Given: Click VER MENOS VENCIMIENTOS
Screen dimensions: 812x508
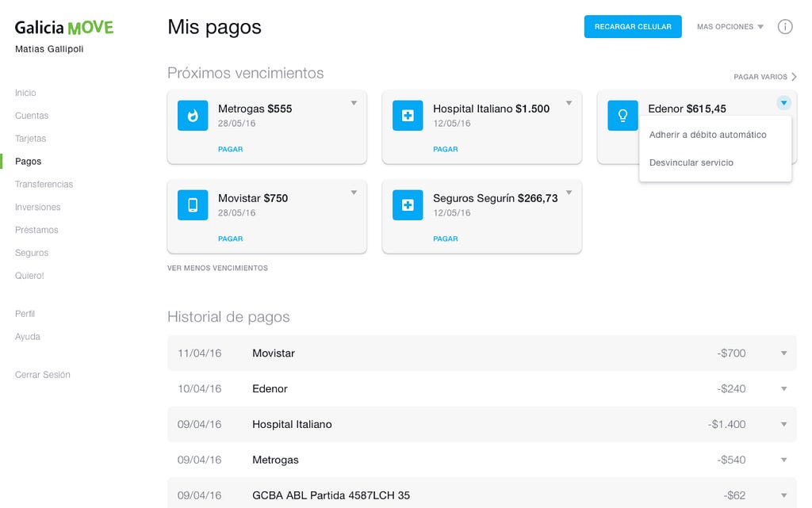Looking at the screenshot, I should [217, 268].
